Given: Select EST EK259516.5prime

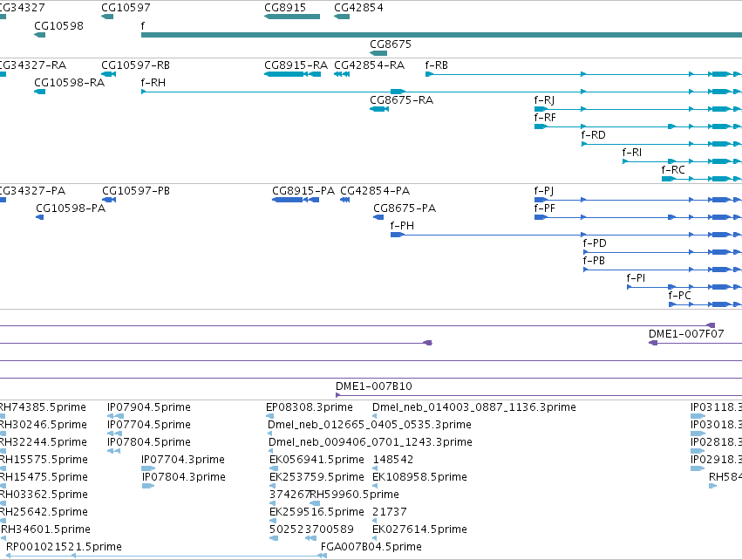Looking at the screenshot, I should [317, 512].
